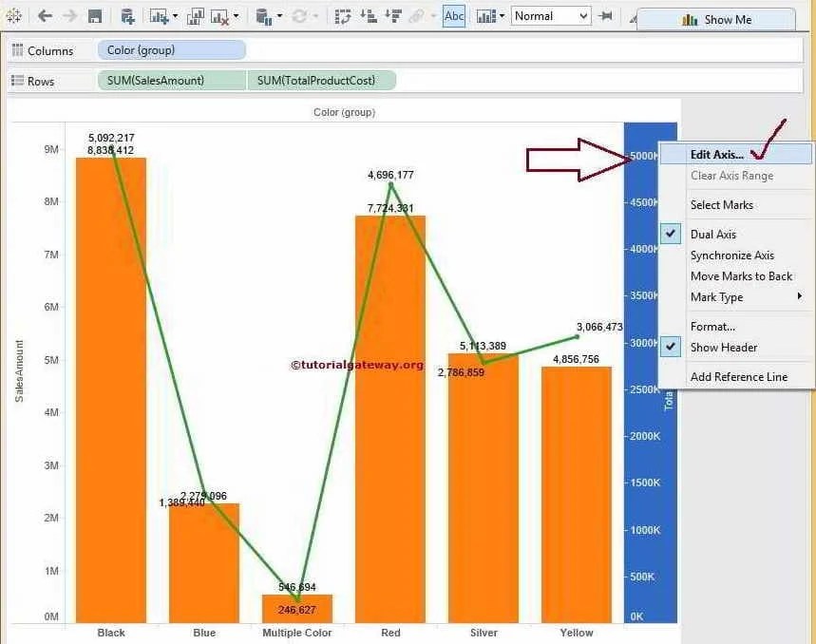
Task: Click the Blue category label
Action: point(204,633)
